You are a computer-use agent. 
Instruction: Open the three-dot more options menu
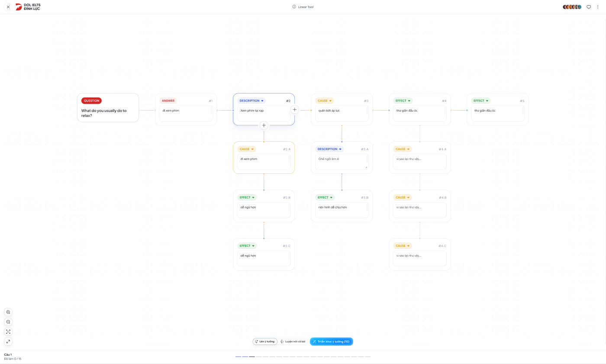(598, 7)
